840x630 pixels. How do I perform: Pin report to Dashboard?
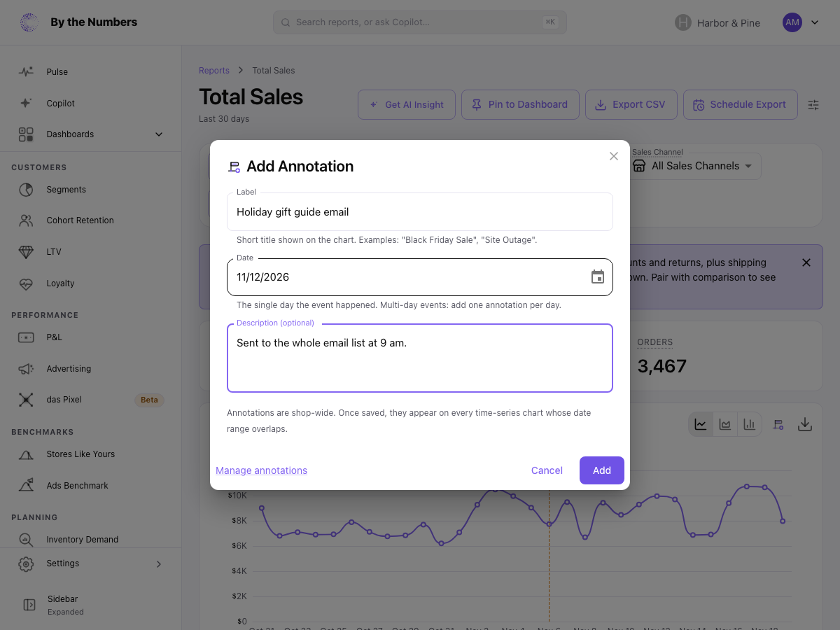click(520, 104)
